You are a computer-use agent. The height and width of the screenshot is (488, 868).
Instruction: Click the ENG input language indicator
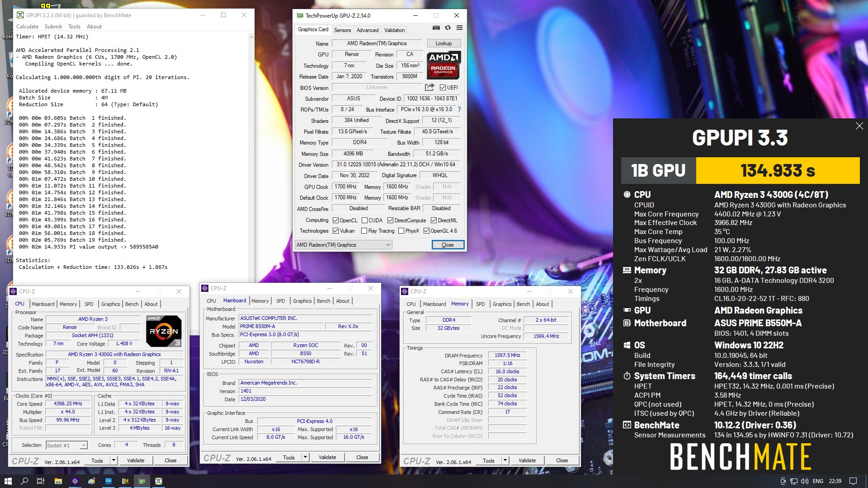click(818, 481)
